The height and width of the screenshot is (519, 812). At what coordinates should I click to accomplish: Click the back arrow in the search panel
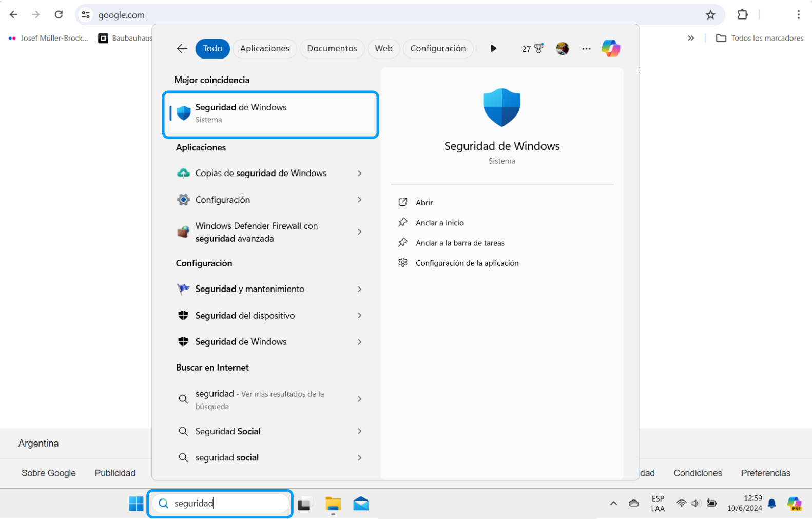click(182, 49)
